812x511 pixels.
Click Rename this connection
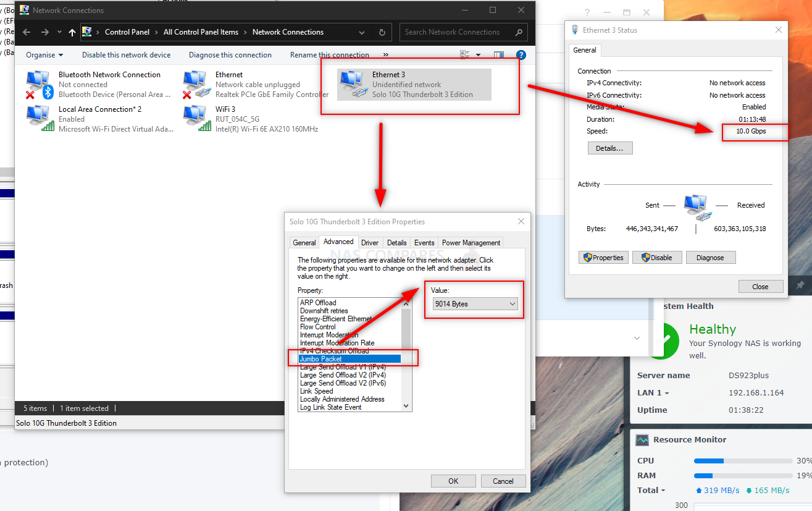330,55
